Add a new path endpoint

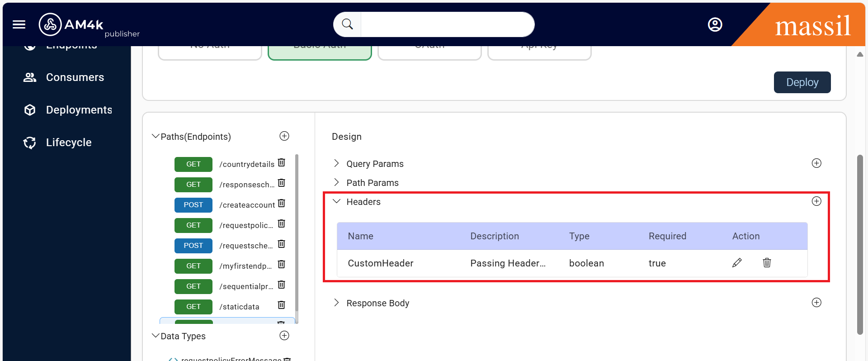click(284, 136)
